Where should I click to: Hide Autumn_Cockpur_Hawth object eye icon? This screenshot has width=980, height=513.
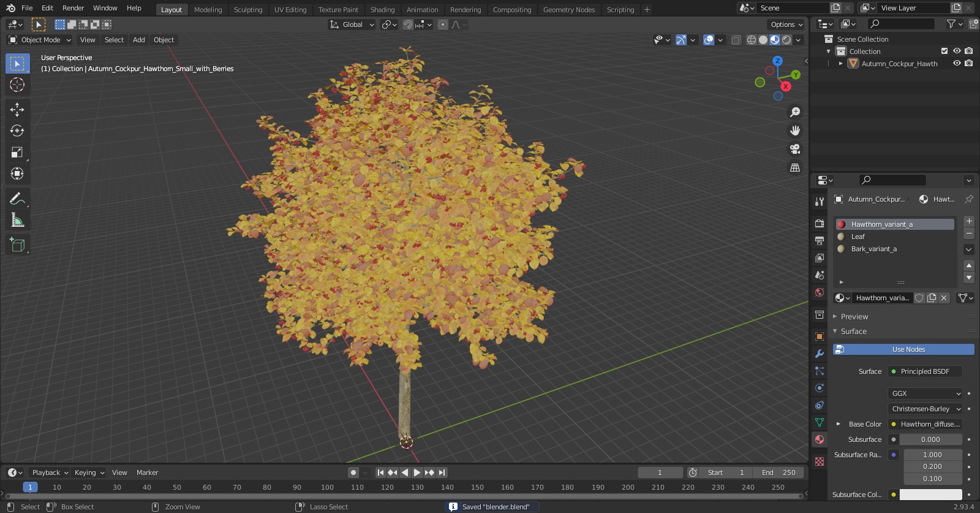pyautogui.click(x=957, y=64)
